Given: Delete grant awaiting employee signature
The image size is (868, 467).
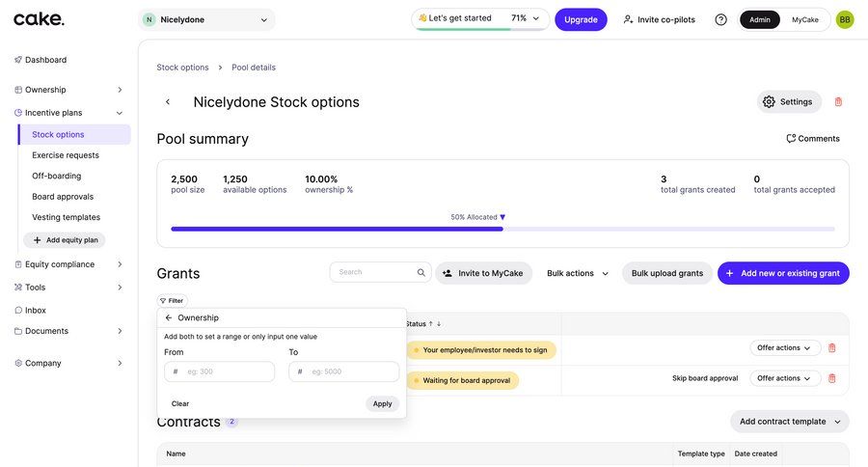Looking at the screenshot, I should point(832,348).
